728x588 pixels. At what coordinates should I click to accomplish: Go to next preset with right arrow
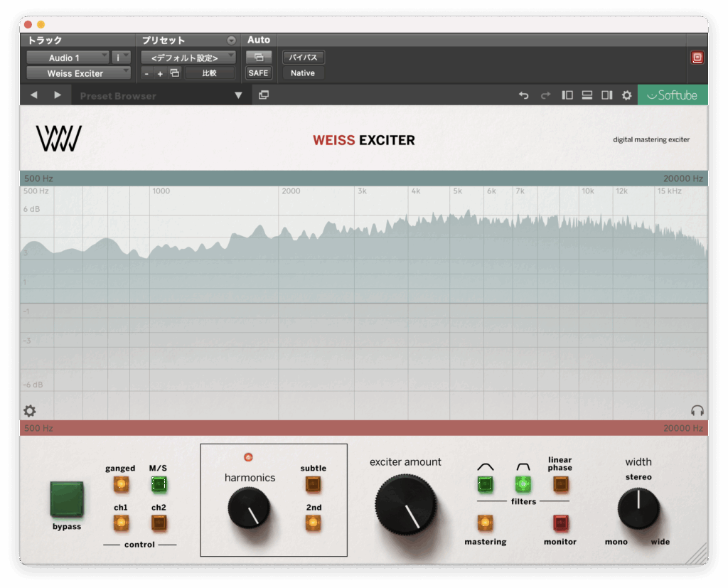point(58,95)
